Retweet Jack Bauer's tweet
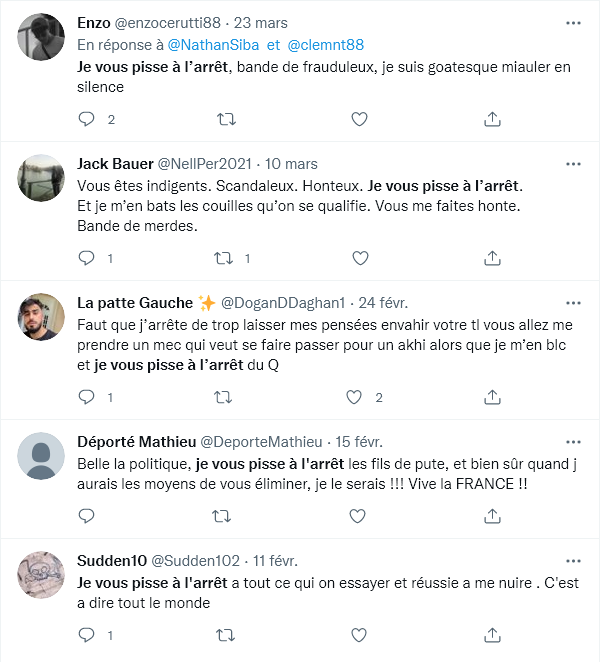Screen dimensions: 600x662 click(x=226, y=258)
